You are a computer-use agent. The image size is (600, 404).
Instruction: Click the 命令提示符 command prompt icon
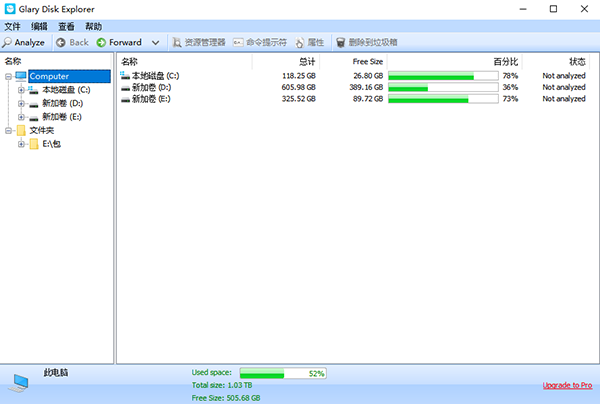coord(238,42)
